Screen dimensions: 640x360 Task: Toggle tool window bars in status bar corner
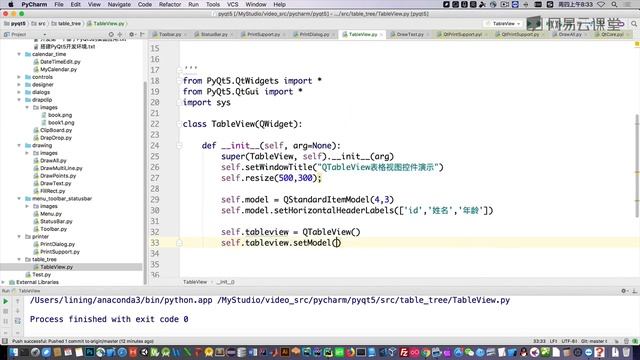coord(5,341)
